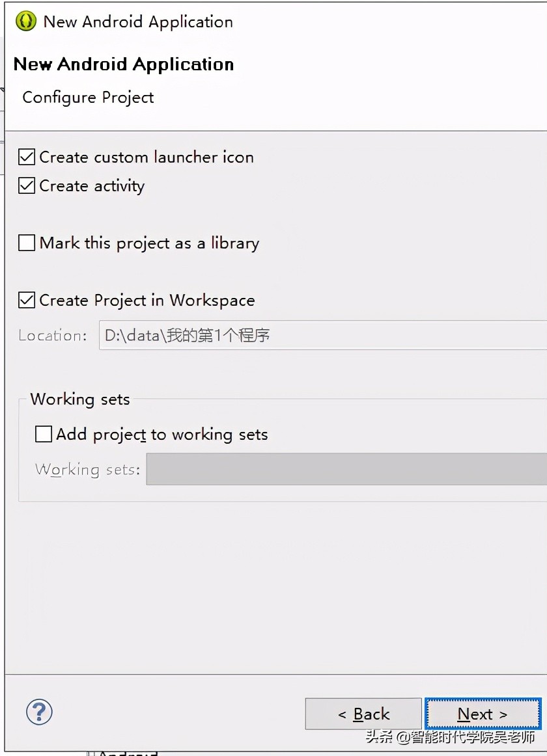Click the window title text in title bar
This screenshot has width=547, height=756.
[x=138, y=21]
